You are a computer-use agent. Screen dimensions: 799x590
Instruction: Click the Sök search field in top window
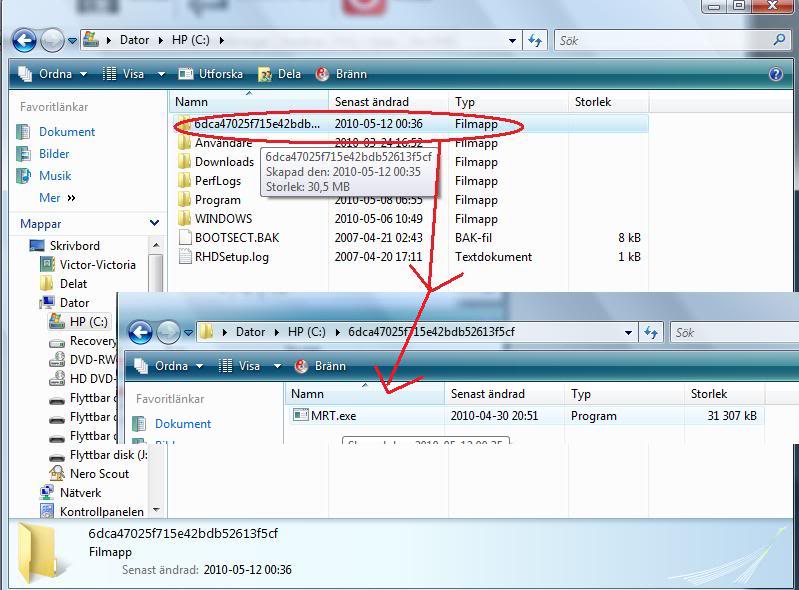tap(660, 41)
